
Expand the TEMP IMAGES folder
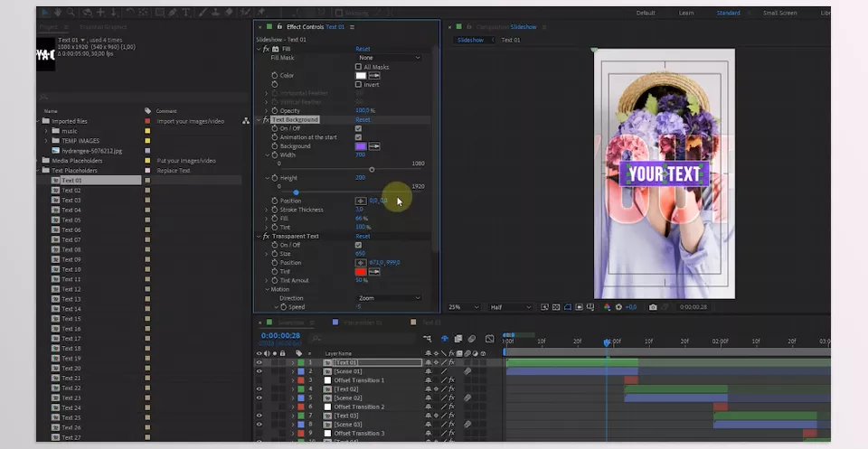coord(46,141)
